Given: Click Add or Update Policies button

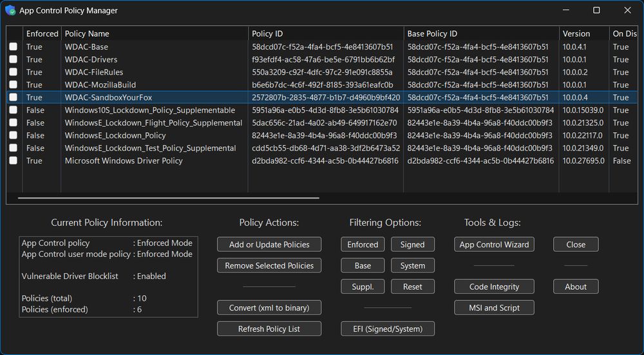Looking at the screenshot, I should point(269,244).
